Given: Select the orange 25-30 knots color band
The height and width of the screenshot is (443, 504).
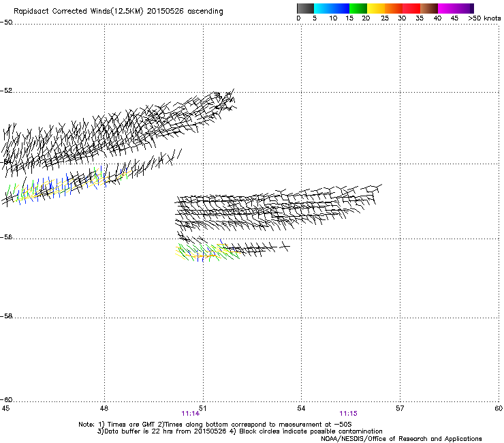Looking at the screenshot, I should 394,8.
